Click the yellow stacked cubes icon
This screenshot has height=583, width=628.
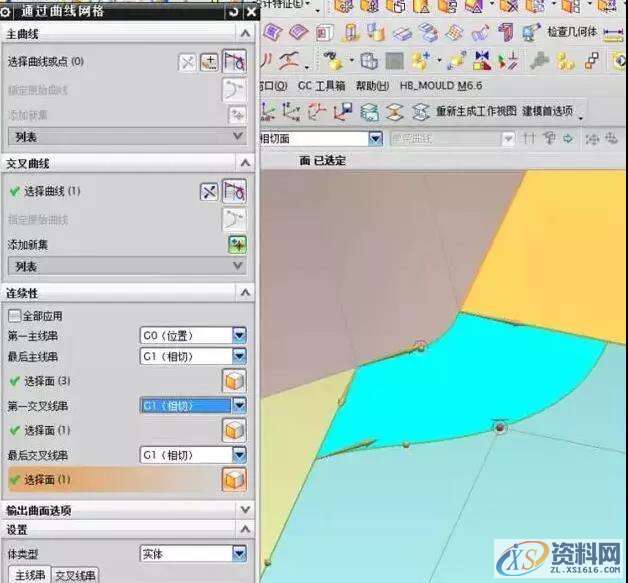point(565,61)
